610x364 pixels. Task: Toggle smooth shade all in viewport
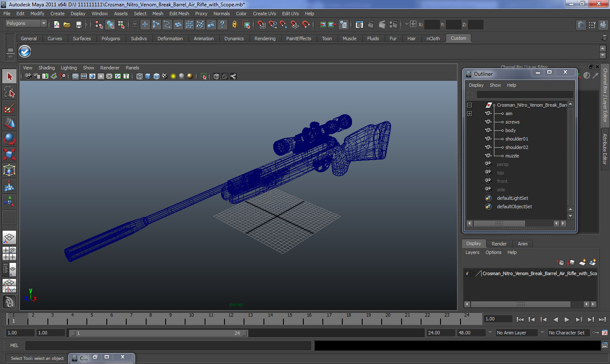point(148,76)
